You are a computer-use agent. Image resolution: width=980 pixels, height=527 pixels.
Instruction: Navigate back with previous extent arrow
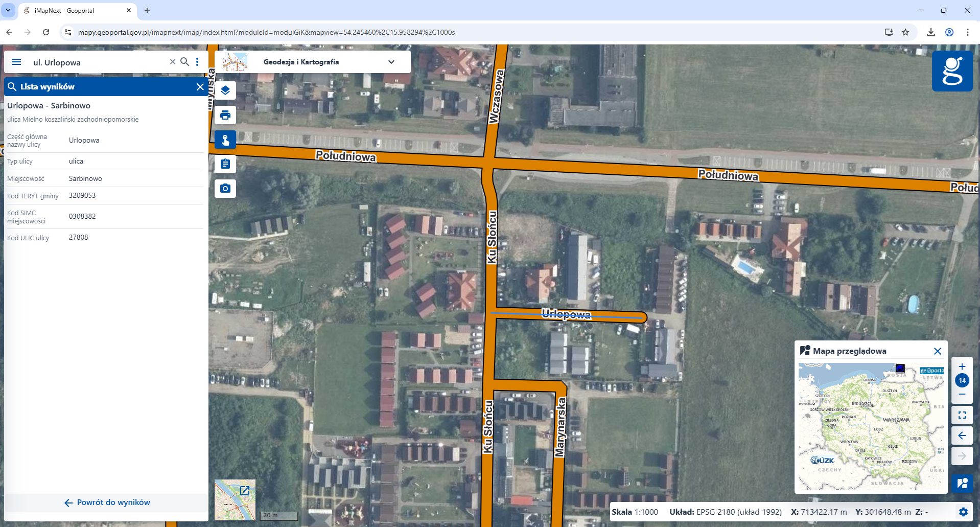(963, 436)
